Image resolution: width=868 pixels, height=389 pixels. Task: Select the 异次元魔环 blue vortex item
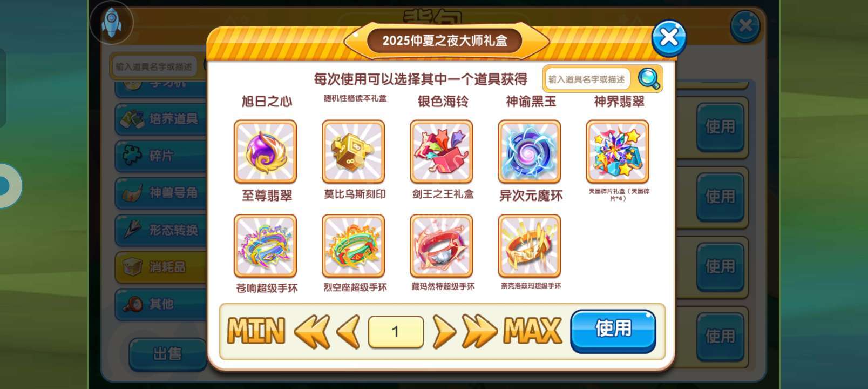pyautogui.click(x=529, y=152)
